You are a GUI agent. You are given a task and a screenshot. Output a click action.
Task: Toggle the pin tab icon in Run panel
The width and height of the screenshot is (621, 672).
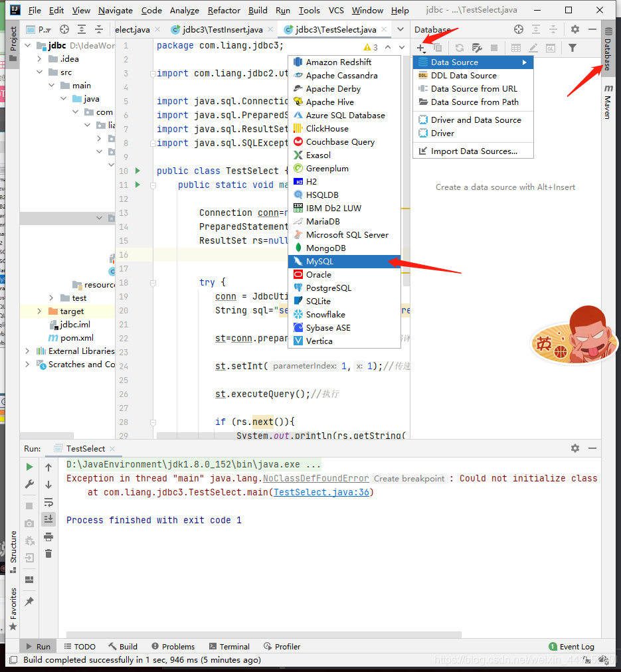pyautogui.click(x=29, y=602)
